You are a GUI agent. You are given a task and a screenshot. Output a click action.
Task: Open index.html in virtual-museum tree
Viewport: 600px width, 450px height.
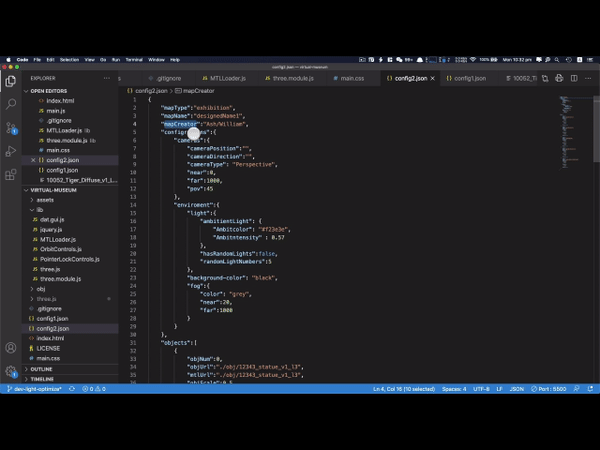50,338
